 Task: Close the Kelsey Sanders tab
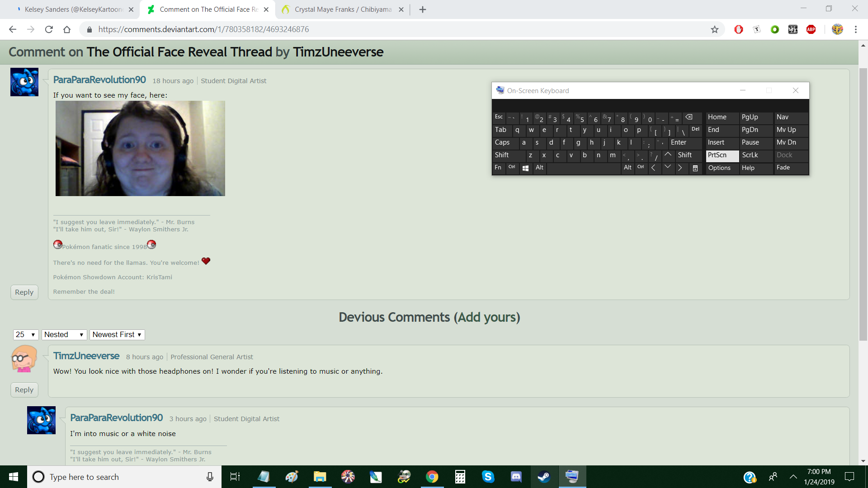pos(131,9)
